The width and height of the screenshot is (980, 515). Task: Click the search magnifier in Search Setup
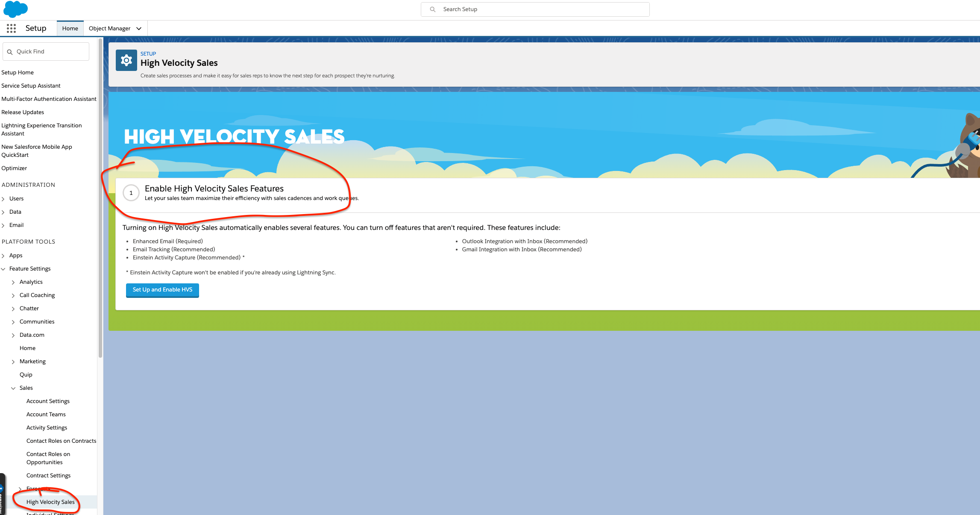click(433, 9)
